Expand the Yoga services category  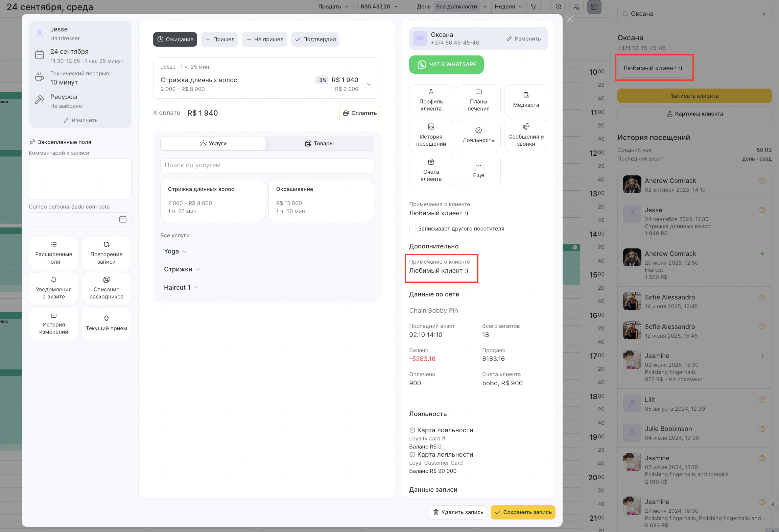(x=175, y=251)
